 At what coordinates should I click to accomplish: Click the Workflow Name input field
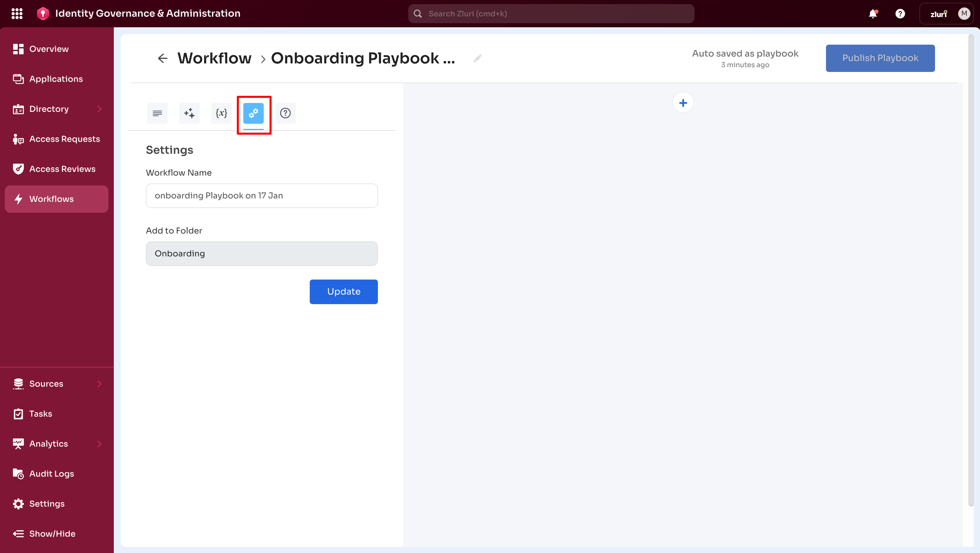pyautogui.click(x=261, y=195)
